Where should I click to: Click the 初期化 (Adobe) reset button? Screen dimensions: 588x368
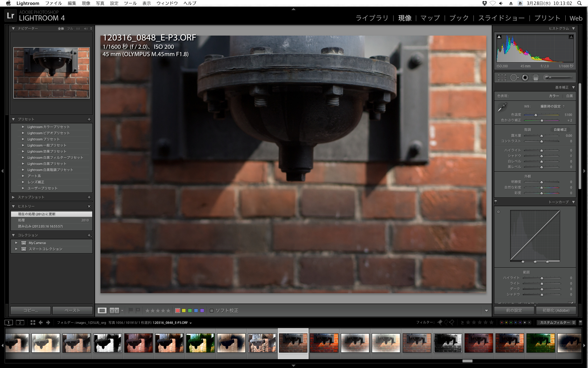coord(556,310)
